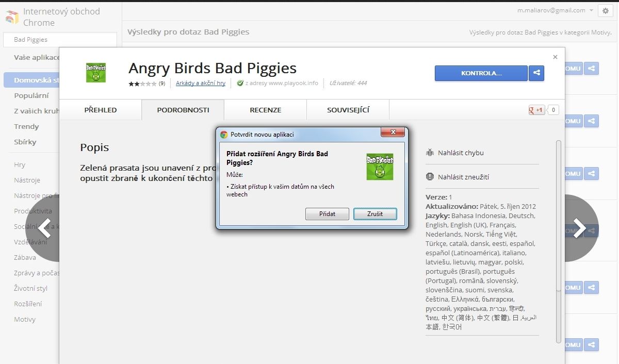Go to the previous item with the left arrow
The height and width of the screenshot is (364, 619).
43,228
